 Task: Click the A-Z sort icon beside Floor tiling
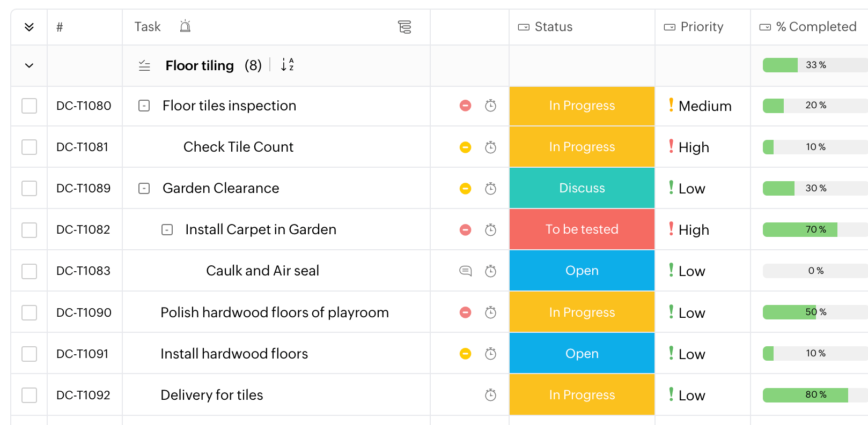click(288, 65)
